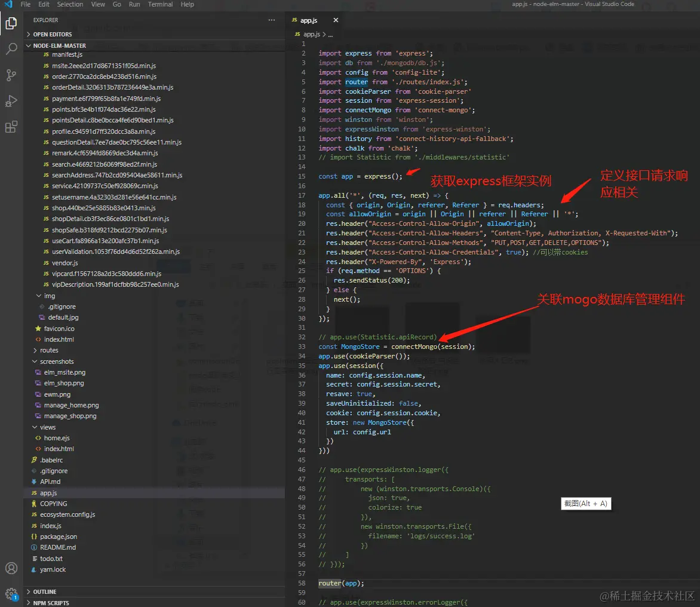Viewport: 700px width, 607px height.
Task: Click the 截图(Alt + A) tooltip
Action: [586, 504]
